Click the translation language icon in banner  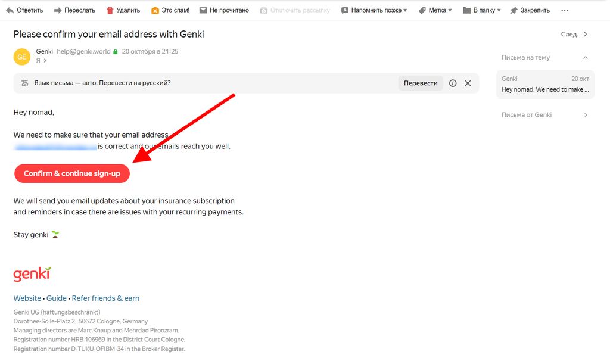pos(25,83)
